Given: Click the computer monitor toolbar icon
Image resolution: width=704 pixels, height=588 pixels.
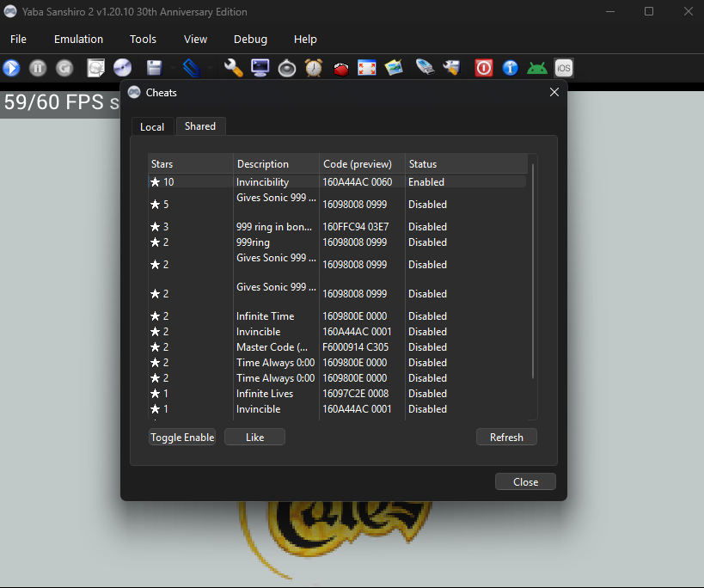Looking at the screenshot, I should coord(260,68).
